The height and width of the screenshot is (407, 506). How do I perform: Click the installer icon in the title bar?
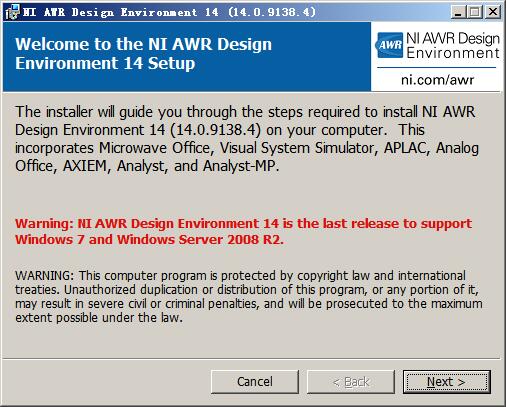pyautogui.click(x=13, y=12)
